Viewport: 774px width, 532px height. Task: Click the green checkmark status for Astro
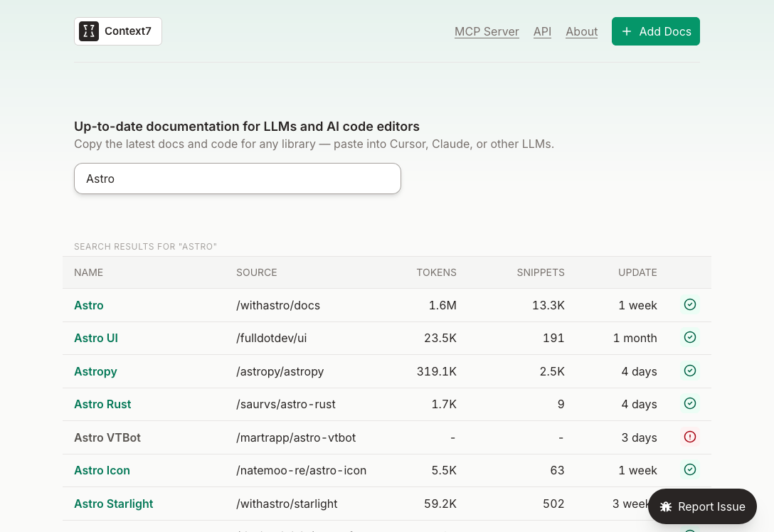[689, 304]
